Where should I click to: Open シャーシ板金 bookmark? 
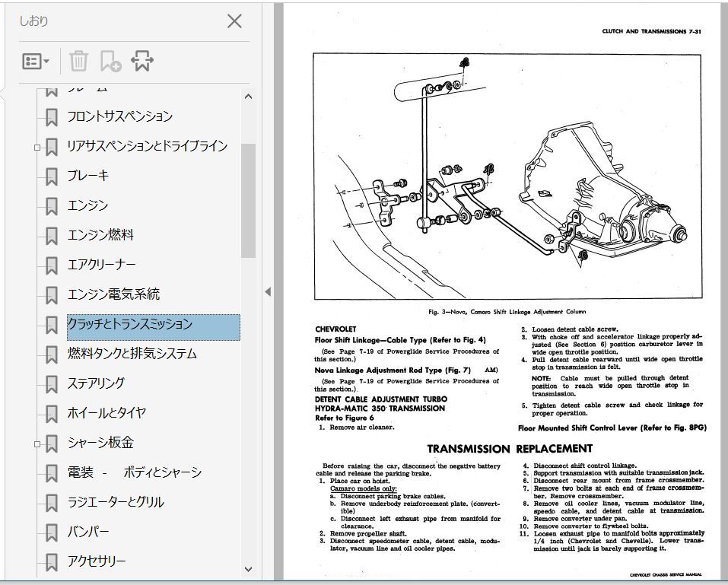click(100, 443)
